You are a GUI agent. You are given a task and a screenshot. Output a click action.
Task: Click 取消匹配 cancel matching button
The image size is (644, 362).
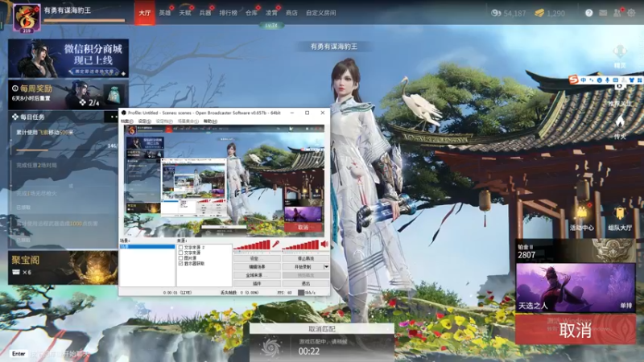tap(321, 329)
